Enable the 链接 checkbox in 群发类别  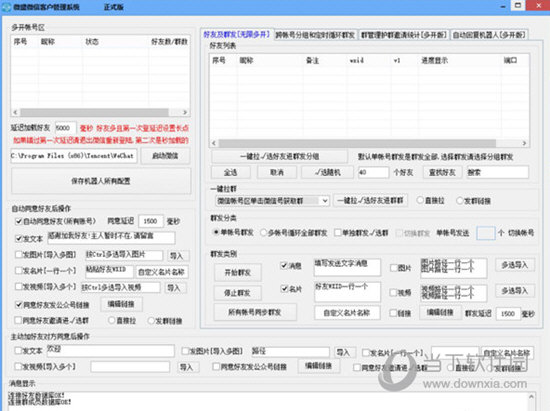tap(394, 313)
